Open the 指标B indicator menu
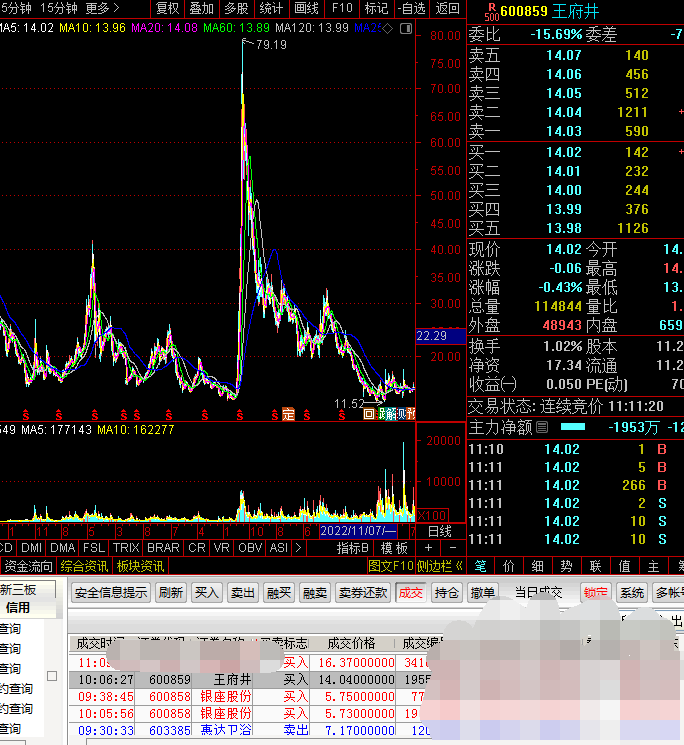The width and height of the screenshot is (684, 745). 352,548
